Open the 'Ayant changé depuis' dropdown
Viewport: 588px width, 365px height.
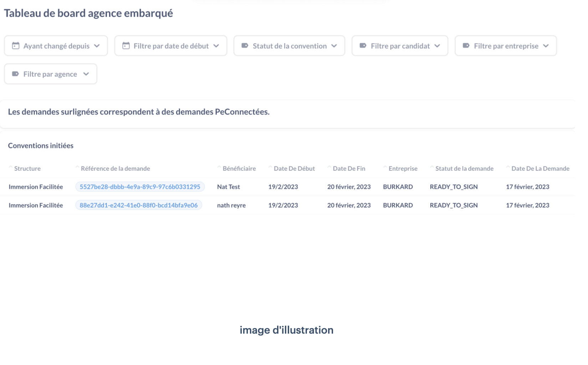(56, 46)
